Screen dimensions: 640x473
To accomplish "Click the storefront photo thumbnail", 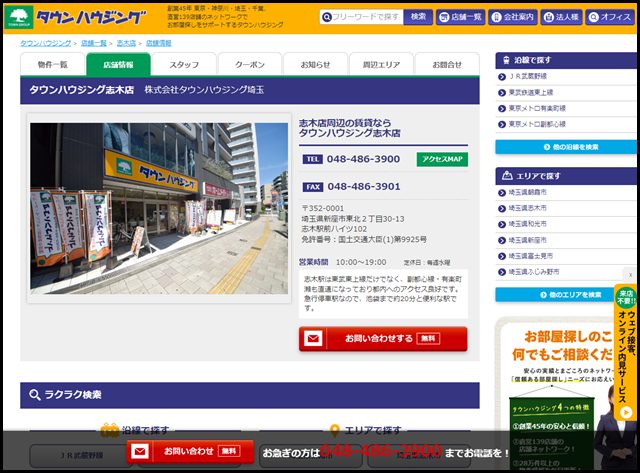I will click(159, 209).
